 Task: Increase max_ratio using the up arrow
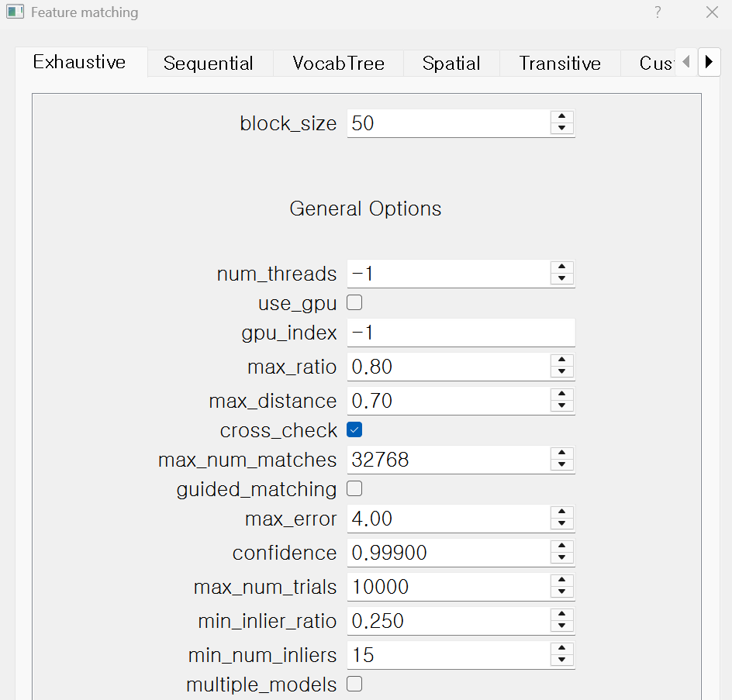point(562,360)
